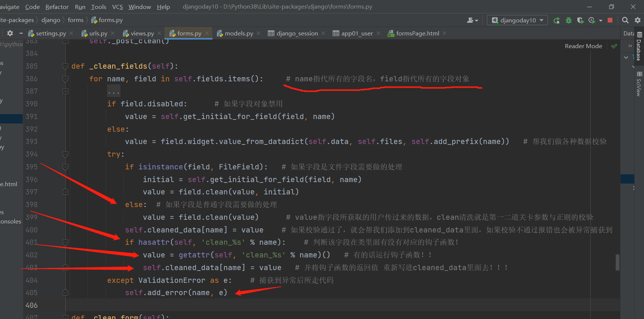This screenshot has width=644, height=319.
Task: Expand the Database panel hidden toolbar chevrons
Action: (630, 46)
